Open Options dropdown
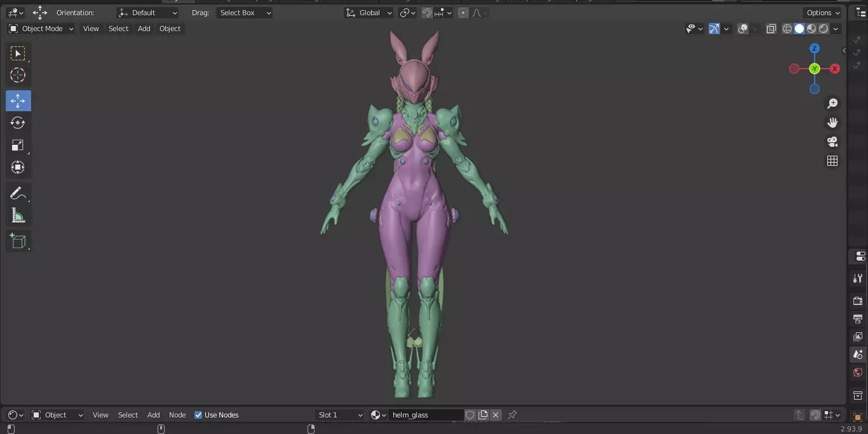The image size is (868, 434). click(x=823, y=13)
